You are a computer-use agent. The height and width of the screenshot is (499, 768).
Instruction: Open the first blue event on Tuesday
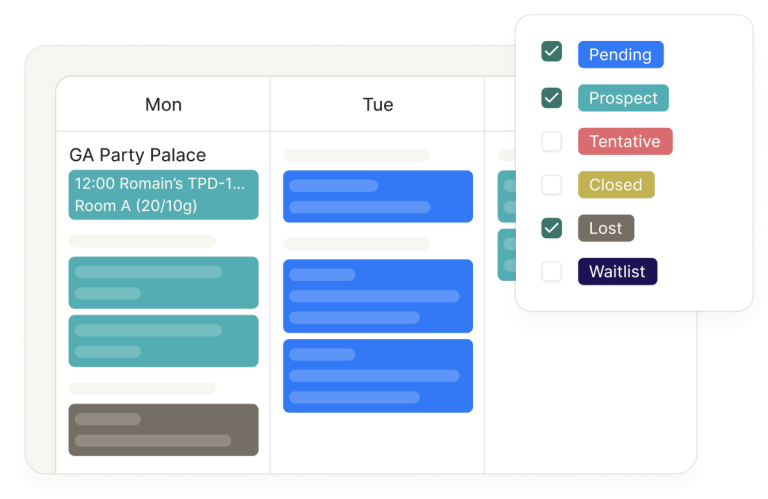point(378,196)
